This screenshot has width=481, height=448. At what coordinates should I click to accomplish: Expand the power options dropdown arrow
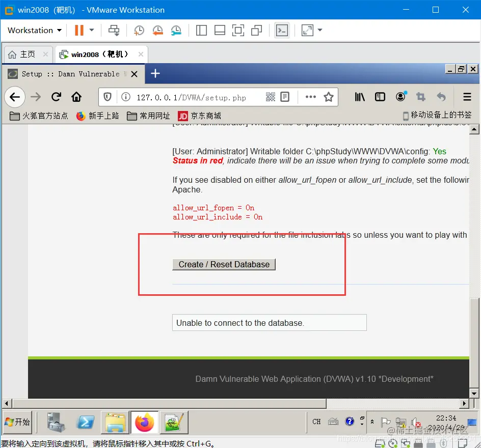tap(91, 31)
